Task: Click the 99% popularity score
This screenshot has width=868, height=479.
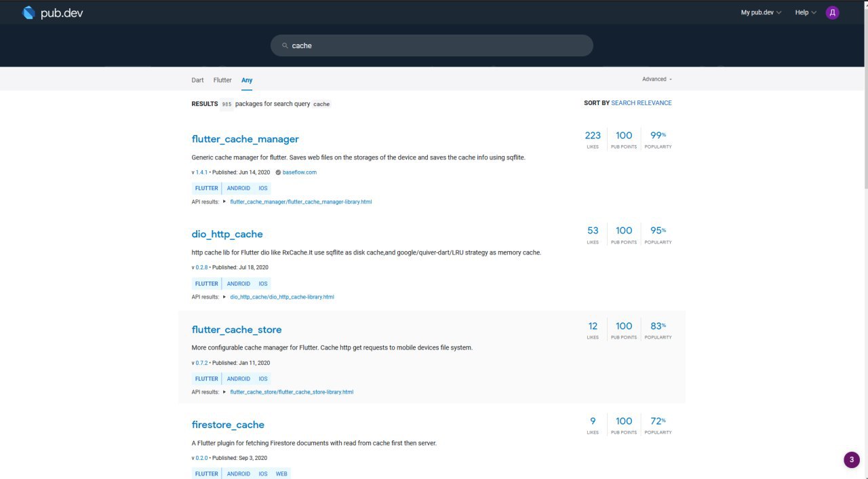Action: (x=658, y=136)
